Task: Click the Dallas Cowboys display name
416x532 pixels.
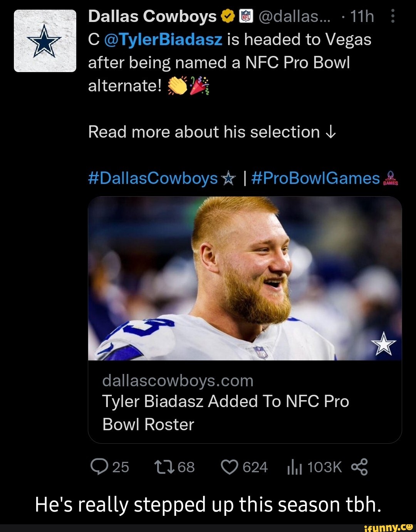Action: [x=152, y=17]
